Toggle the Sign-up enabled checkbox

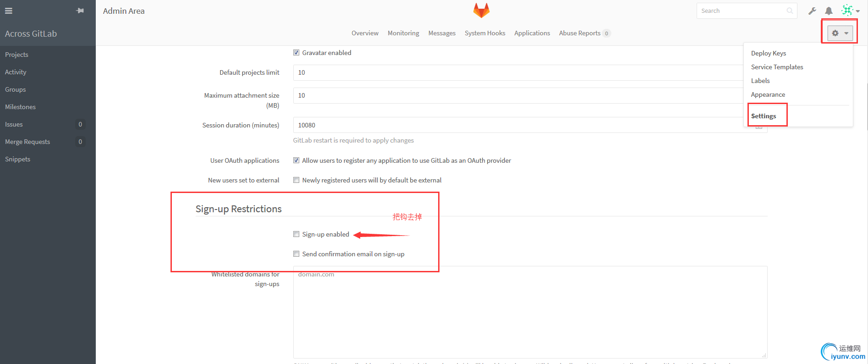pyautogui.click(x=296, y=234)
